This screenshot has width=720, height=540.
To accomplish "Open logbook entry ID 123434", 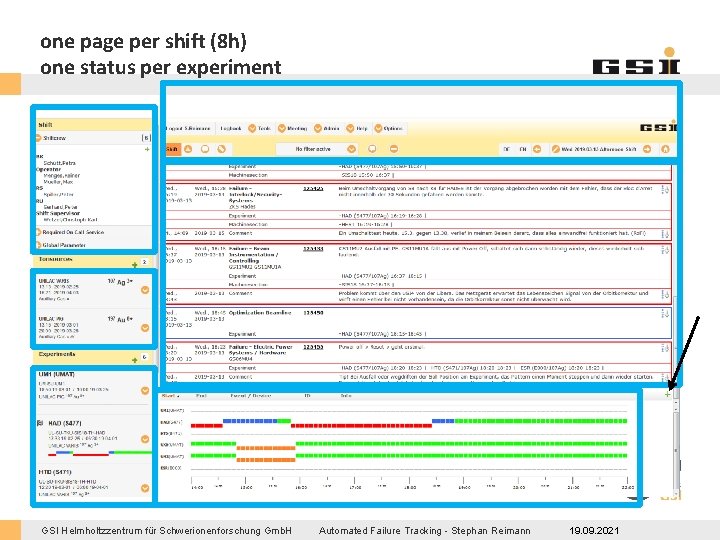I will 313,248.
